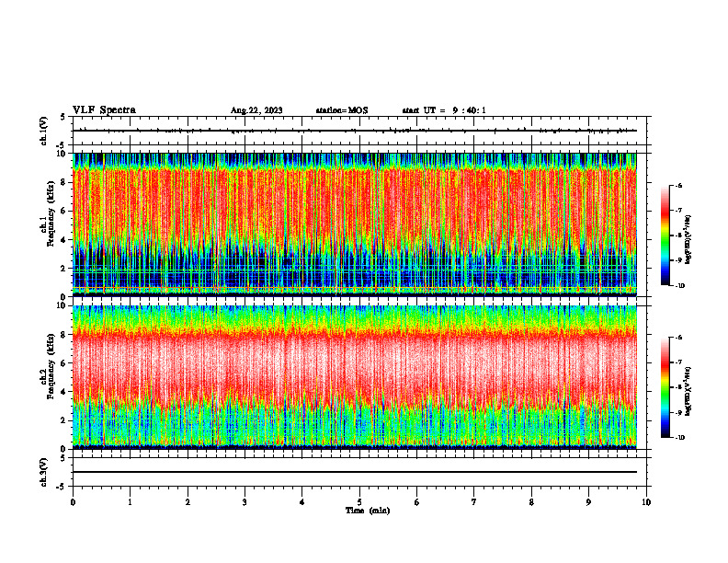Click time axis tick label '7'

474,502
